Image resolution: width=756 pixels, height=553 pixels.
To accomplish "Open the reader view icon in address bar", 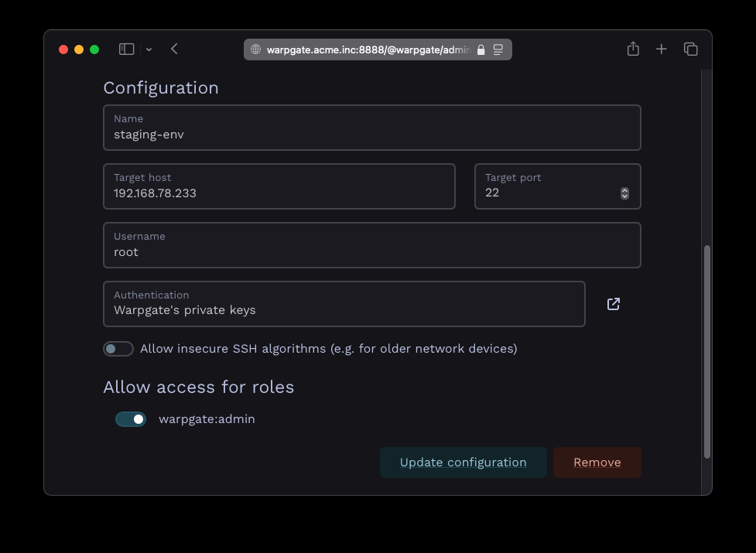I will tap(498, 49).
